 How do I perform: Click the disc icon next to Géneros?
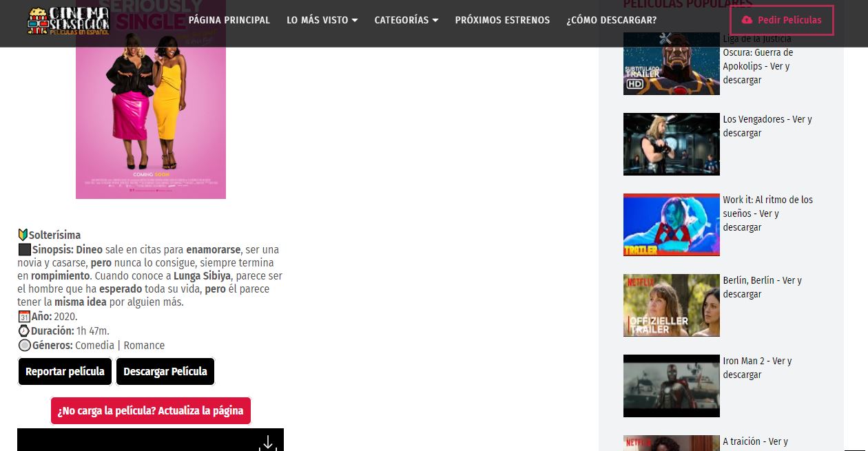(x=24, y=346)
